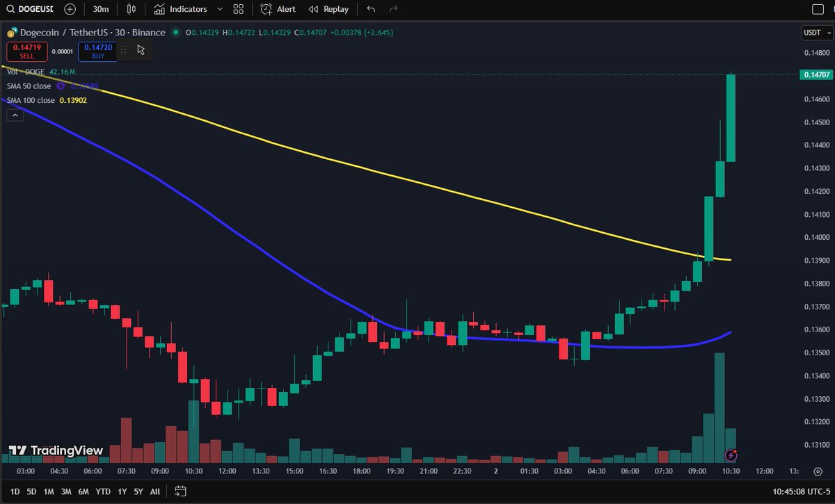The height and width of the screenshot is (504, 835).
Task: Grab the floating toolbar drag handle dots
Action: tap(124, 49)
